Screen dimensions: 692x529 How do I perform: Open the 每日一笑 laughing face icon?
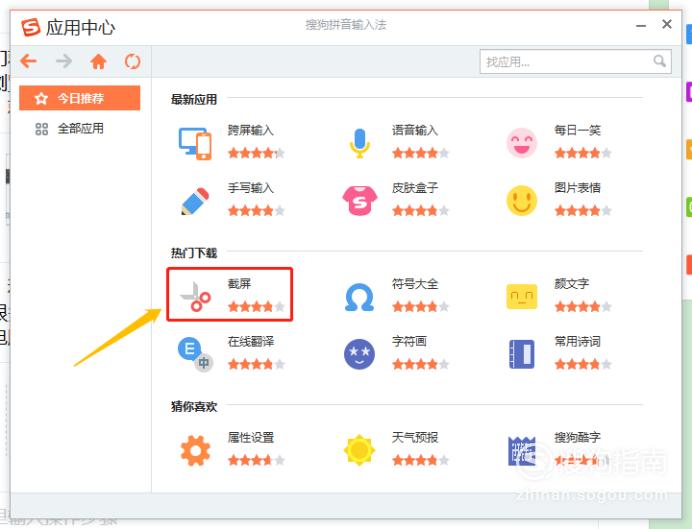pos(522,143)
